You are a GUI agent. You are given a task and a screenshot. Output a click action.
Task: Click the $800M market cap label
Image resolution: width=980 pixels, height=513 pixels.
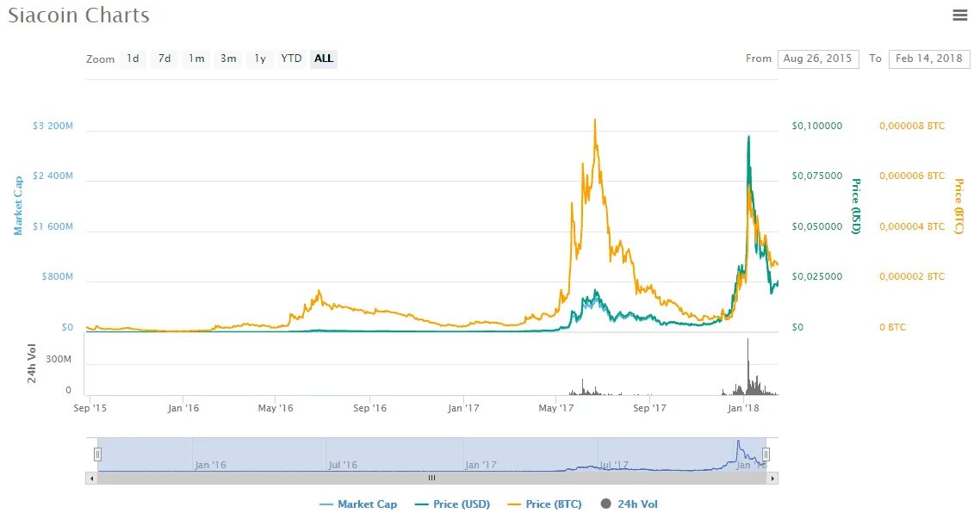tap(57, 277)
